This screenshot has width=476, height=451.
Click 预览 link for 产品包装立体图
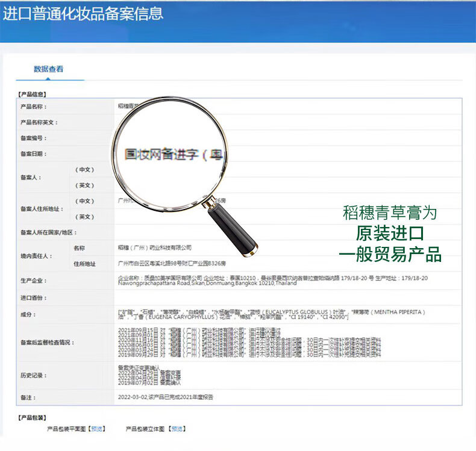pos(177,429)
